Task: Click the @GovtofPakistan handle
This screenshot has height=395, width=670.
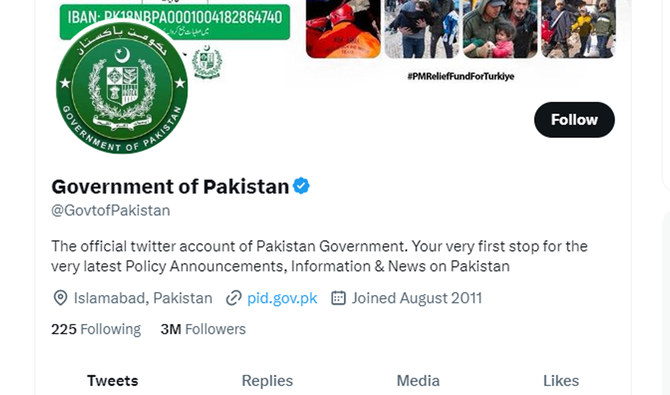Action: click(x=111, y=210)
